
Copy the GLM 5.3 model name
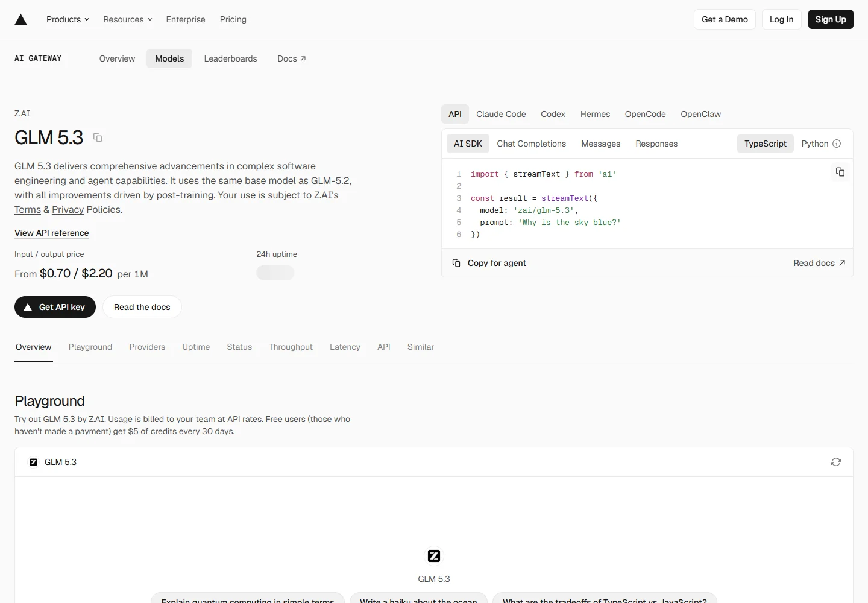98,137
